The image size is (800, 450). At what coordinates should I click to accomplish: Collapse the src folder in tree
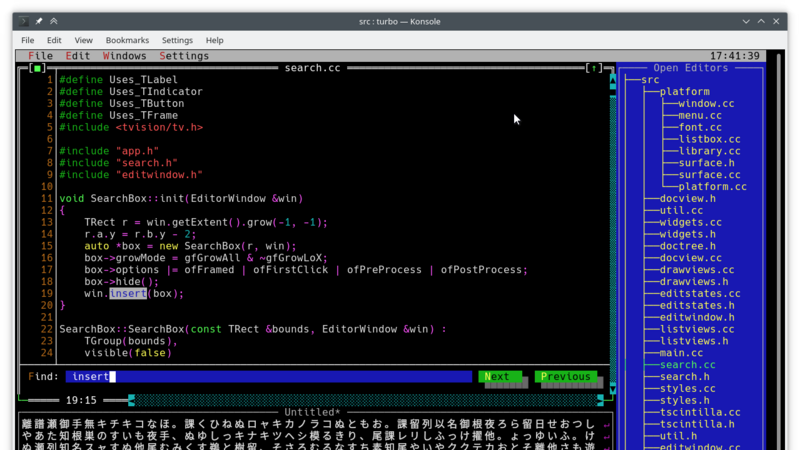tap(650, 80)
